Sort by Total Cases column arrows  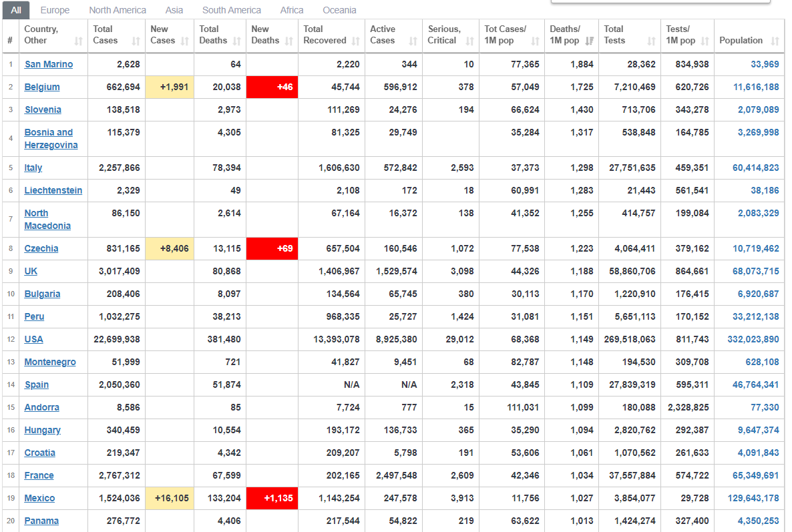point(136,41)
